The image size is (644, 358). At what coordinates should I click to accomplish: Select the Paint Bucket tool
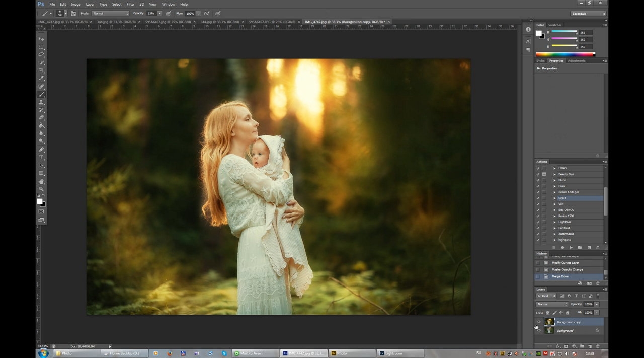point(41,126)
